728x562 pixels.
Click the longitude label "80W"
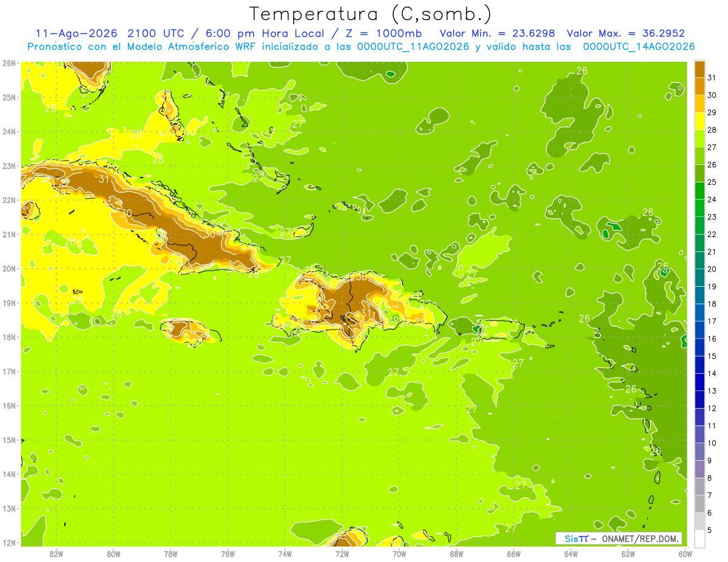113,554
